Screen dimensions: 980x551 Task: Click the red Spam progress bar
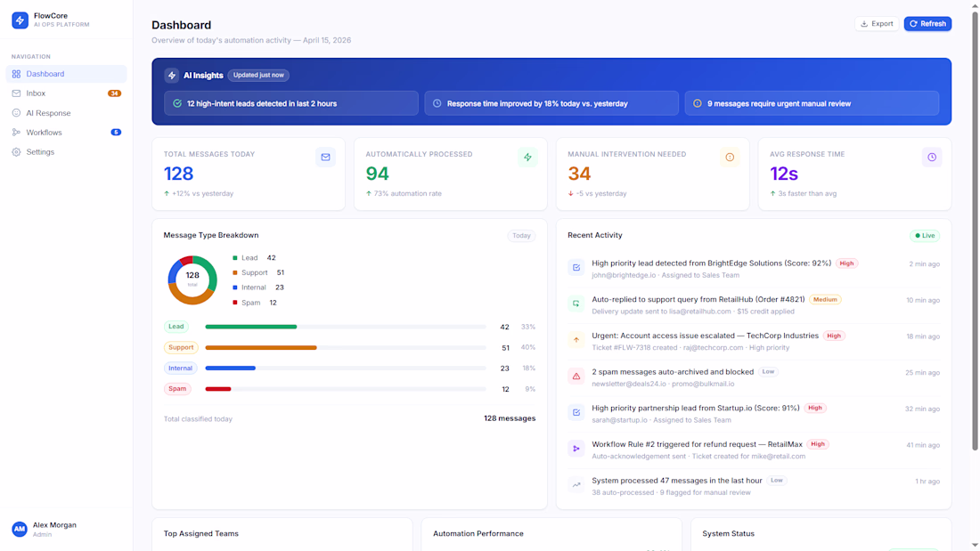218,389
